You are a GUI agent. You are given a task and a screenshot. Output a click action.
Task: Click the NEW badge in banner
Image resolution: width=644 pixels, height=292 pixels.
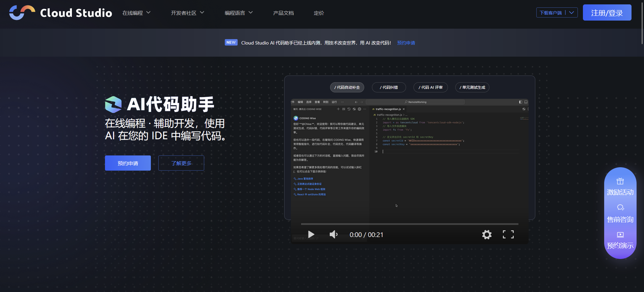pyautogui.click(x=231, y=42)
